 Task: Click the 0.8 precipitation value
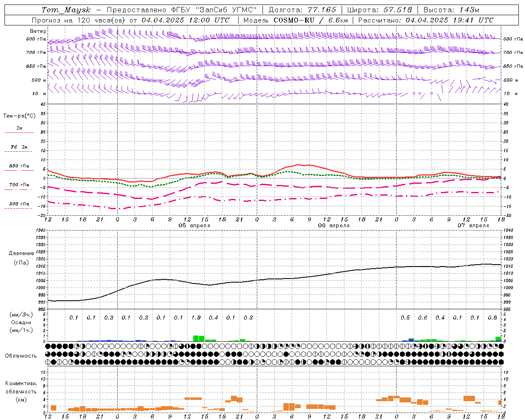[x=493, y=317]
